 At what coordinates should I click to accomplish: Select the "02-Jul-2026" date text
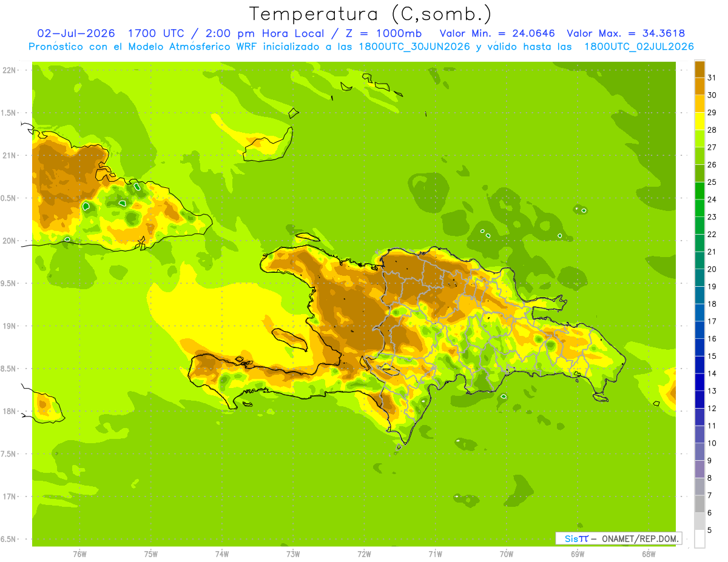click(76, 33)
